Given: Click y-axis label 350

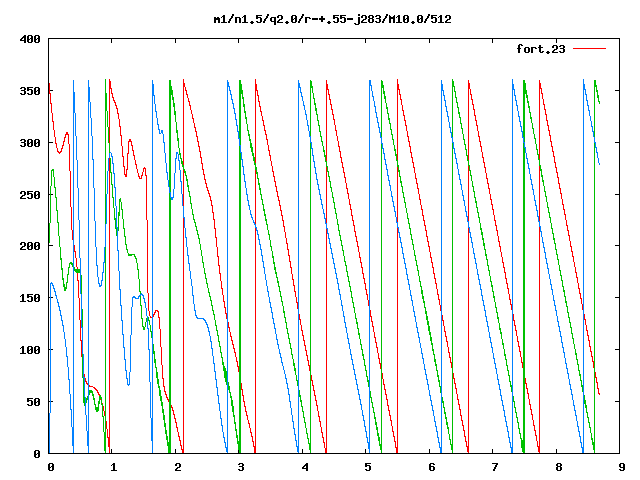Looking at the screenshot, I should 30,91.
